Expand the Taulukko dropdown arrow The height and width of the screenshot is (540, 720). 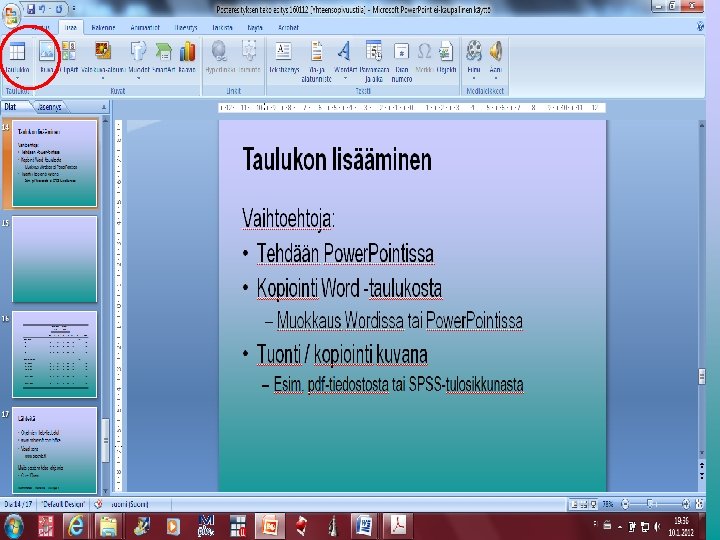click(x=17, y=79)
